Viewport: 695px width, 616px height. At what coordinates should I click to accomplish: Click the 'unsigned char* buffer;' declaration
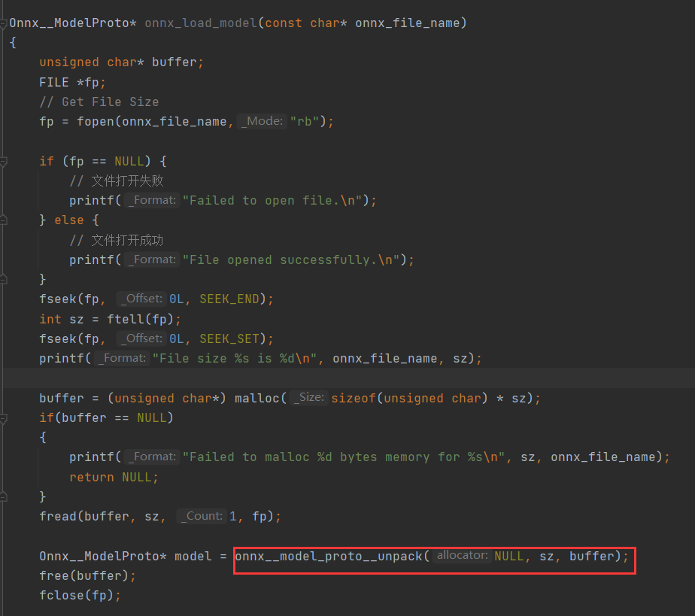tap(121, 62)
